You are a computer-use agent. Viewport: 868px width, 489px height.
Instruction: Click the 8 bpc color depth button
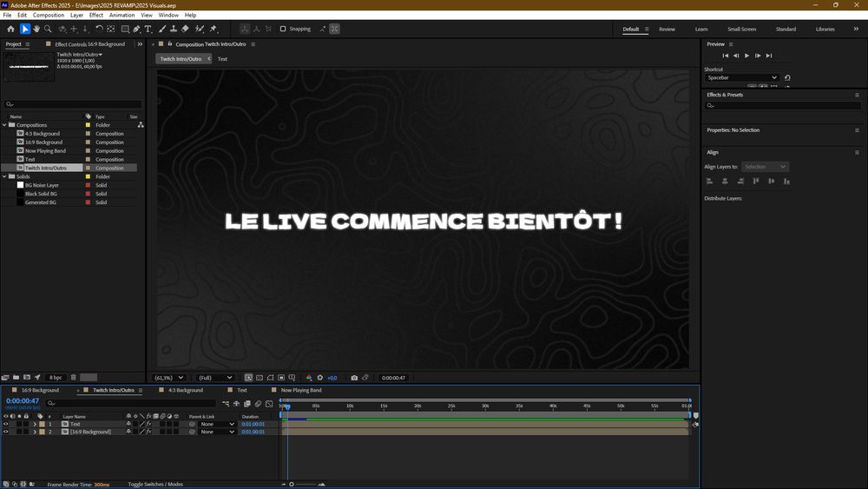tap(56, 377)
